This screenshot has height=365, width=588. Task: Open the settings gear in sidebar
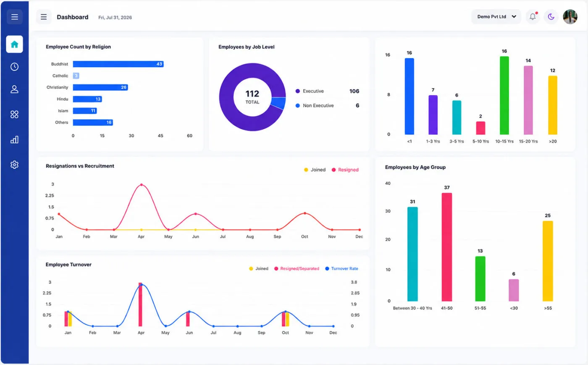tap(14, 165)
